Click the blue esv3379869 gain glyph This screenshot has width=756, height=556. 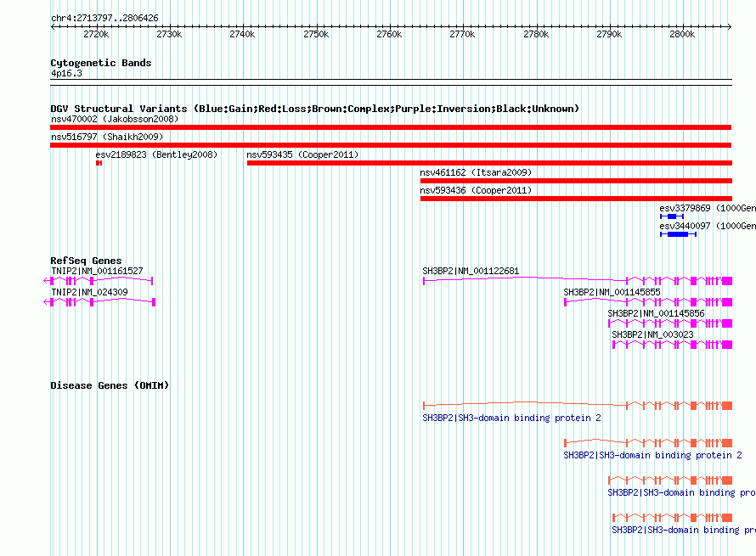point(672,216)
